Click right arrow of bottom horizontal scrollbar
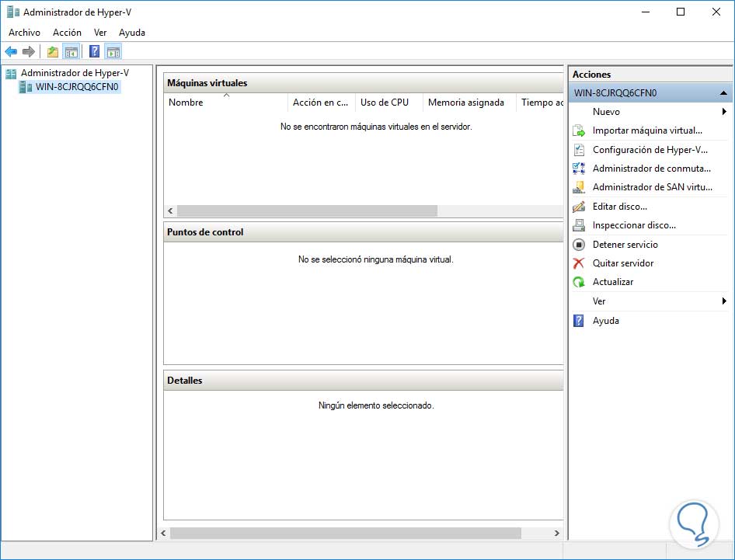 click(x=557, y=533)
